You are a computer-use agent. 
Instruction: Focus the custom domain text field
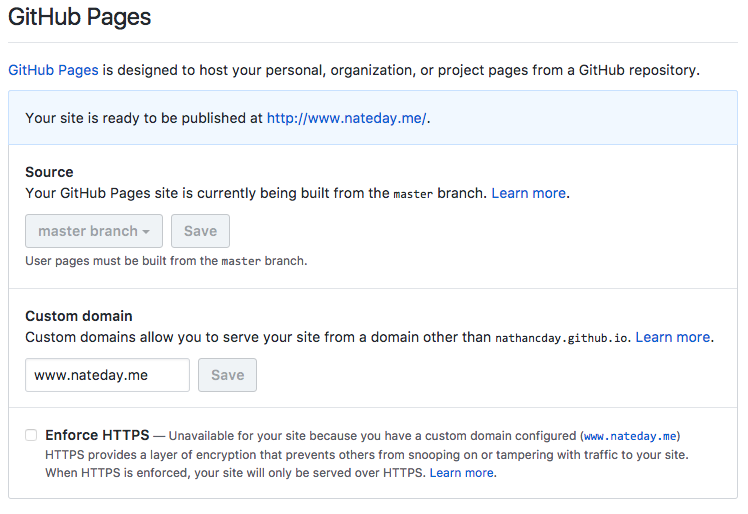click(x=107, y=375)
